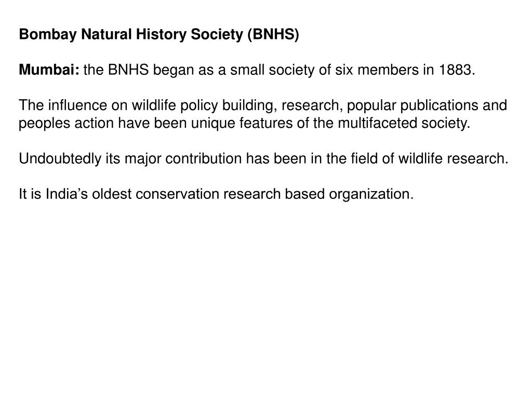Click the word History in title
This screenshot has width=532, height=399.
[x=161, y=34]
